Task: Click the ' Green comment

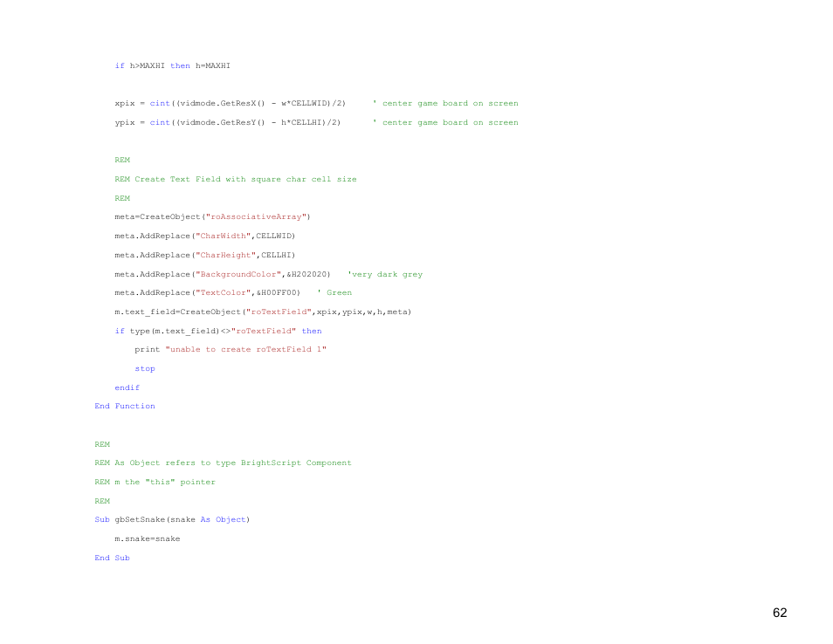Action: (334, 292)
